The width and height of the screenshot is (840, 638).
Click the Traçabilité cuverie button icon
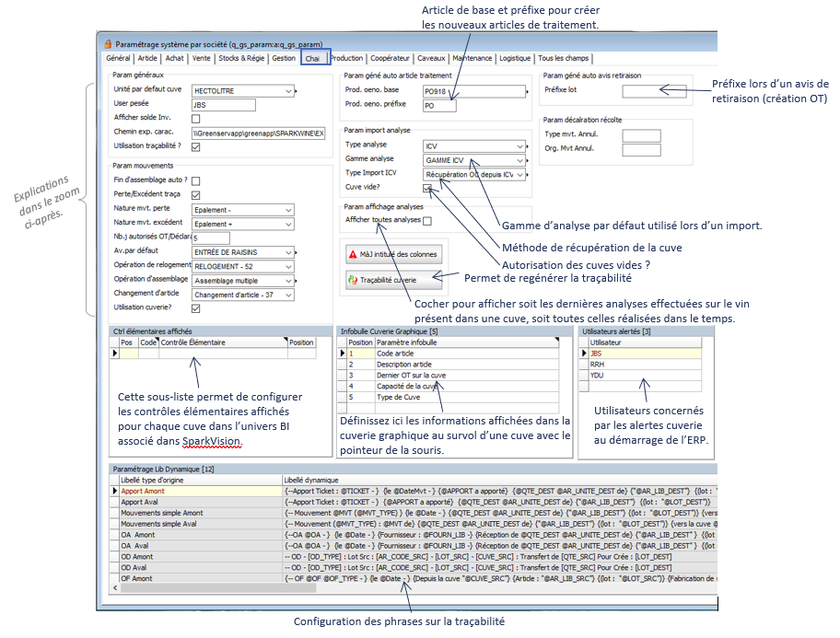353,280
